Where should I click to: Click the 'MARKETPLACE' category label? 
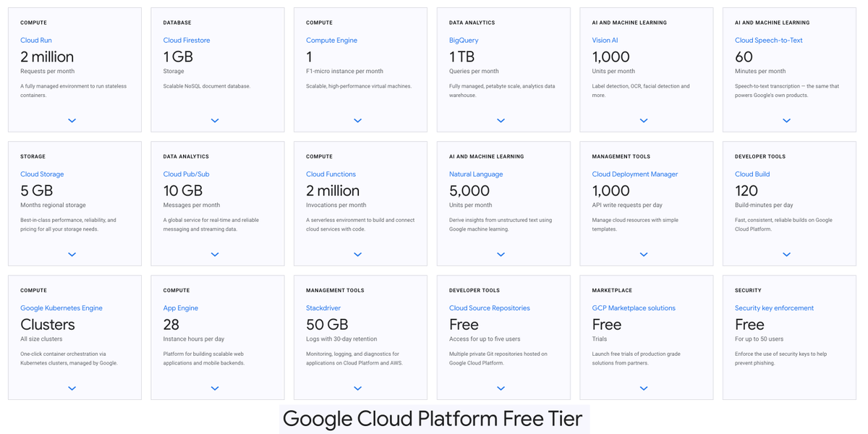tap(612, 291)
